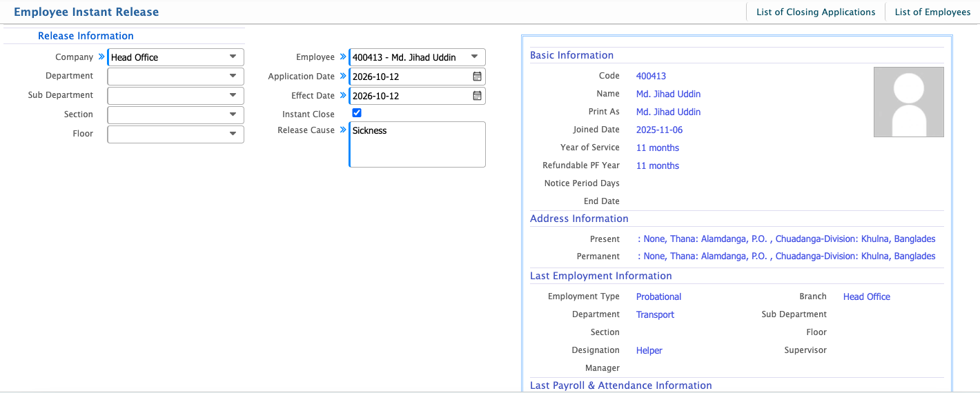
Task: Click Refundable PF Year value 11 months
Action: coord(658,165)
